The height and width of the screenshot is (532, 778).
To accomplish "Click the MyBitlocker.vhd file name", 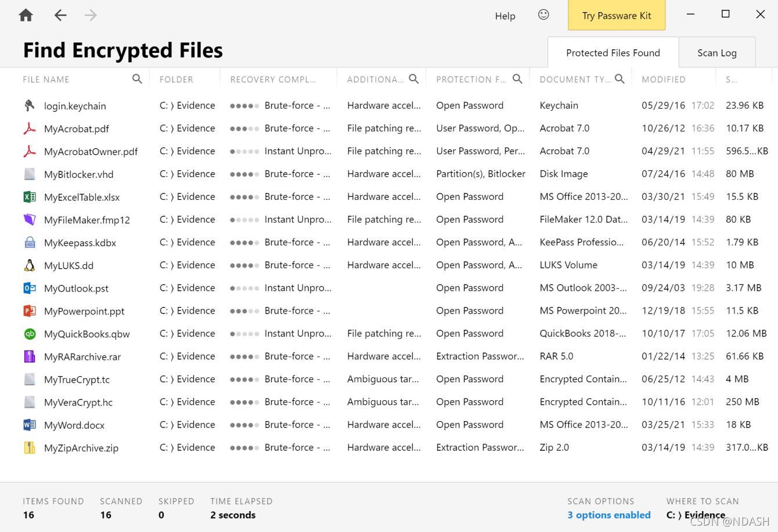I will pos(79,174).
